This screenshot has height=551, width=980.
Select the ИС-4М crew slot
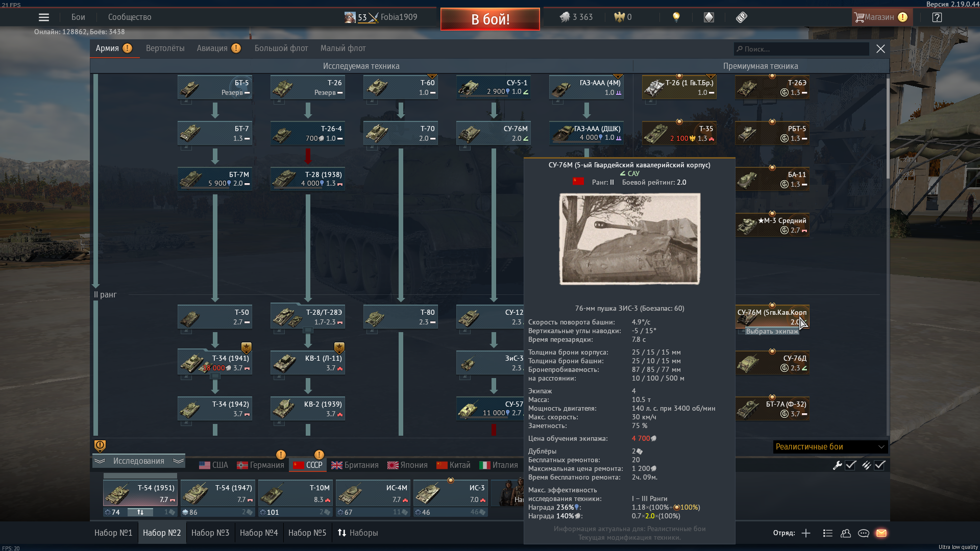373,494
